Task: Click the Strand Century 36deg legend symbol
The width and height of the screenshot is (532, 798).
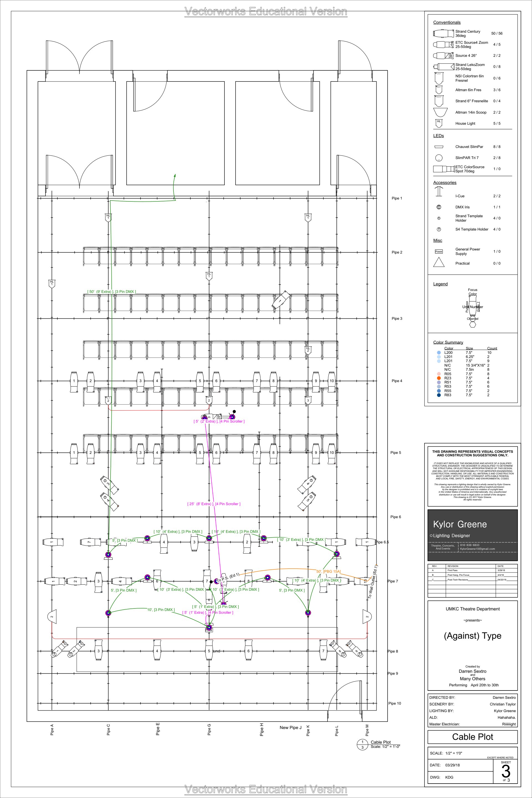Action: click(443, 33)
